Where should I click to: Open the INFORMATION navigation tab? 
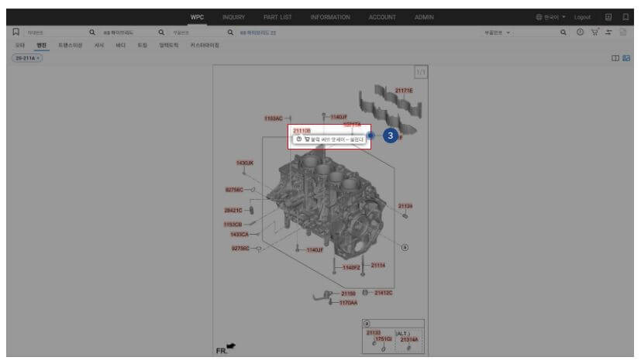pos(330,17)
